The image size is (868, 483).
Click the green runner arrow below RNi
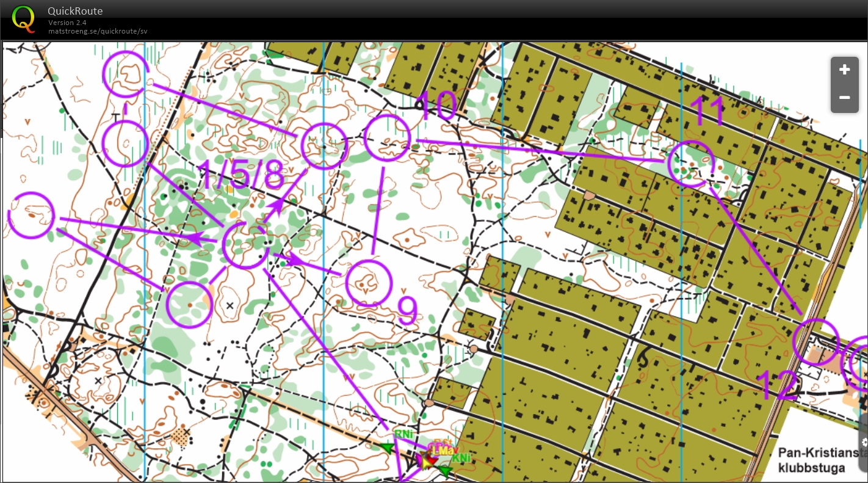(386, 448)
